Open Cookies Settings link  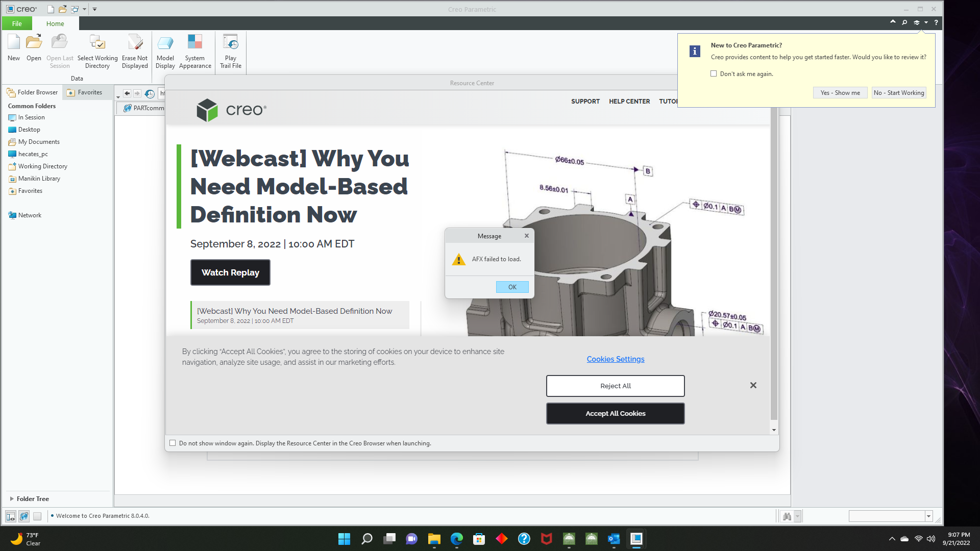(615, 359)
